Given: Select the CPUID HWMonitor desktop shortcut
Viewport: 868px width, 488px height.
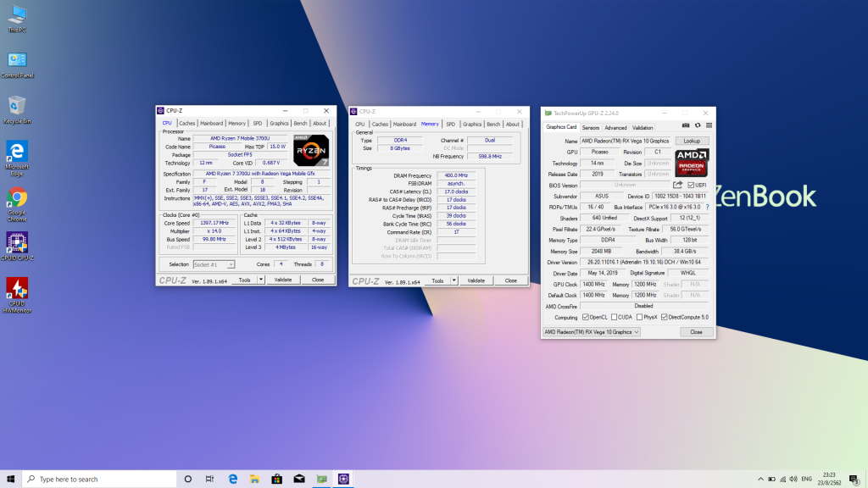Looking at the screenshot, I should click(x=17, y=295).
